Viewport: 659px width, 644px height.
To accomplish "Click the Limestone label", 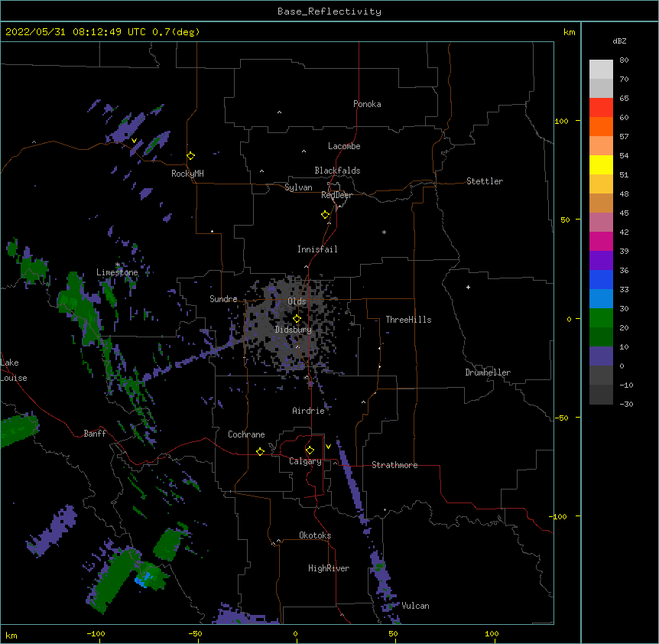I will click(x=117, y=272).
